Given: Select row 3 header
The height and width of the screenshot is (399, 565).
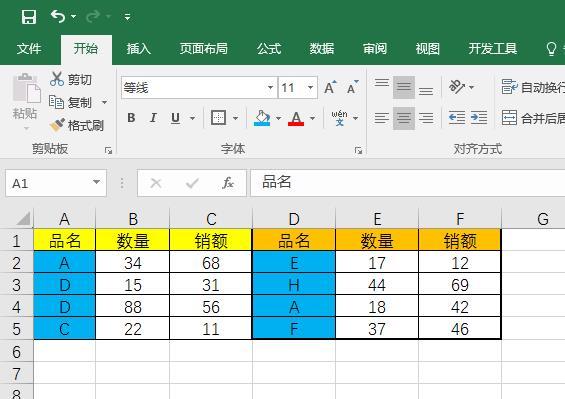Looking at the screenshot, I should pos(17,285).
